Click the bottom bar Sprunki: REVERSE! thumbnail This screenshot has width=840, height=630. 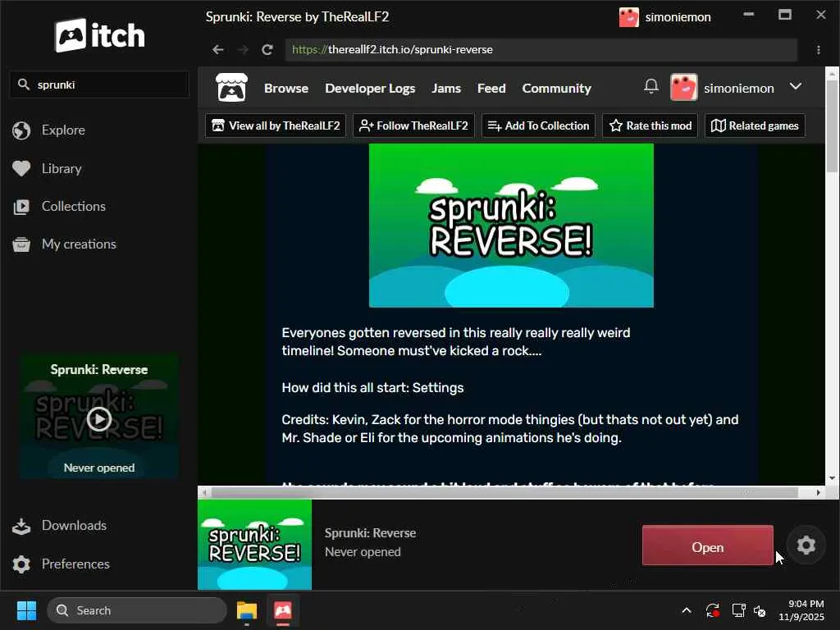click(254, 545)
